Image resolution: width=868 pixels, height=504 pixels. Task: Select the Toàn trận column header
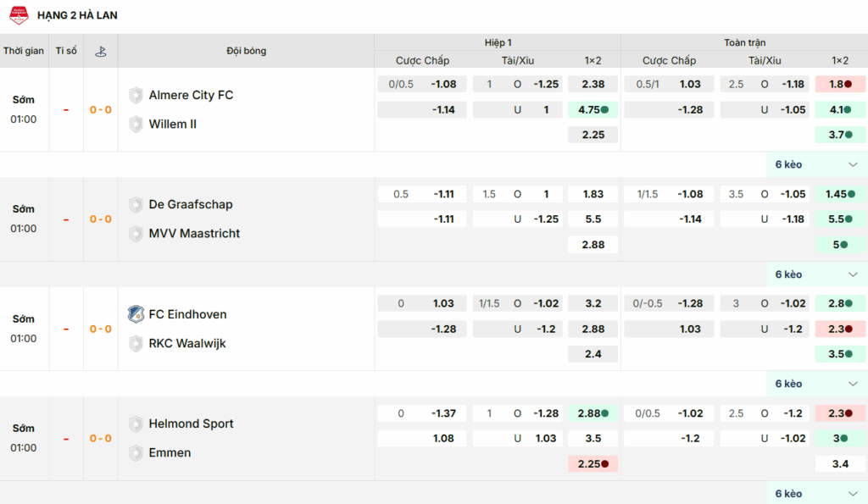pos(744,42)
